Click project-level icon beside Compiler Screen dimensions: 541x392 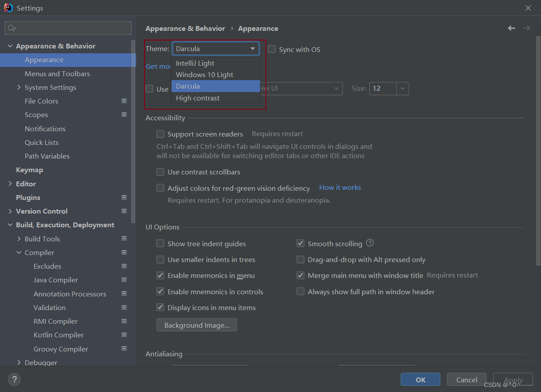(124, 252)
